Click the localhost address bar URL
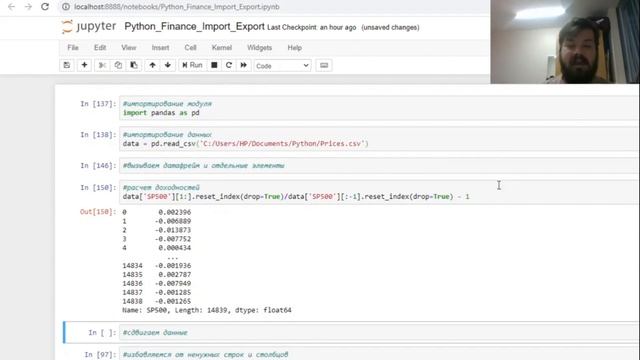Image resolution: width=640 pixels, height=360 pixels. coord(176,7)
